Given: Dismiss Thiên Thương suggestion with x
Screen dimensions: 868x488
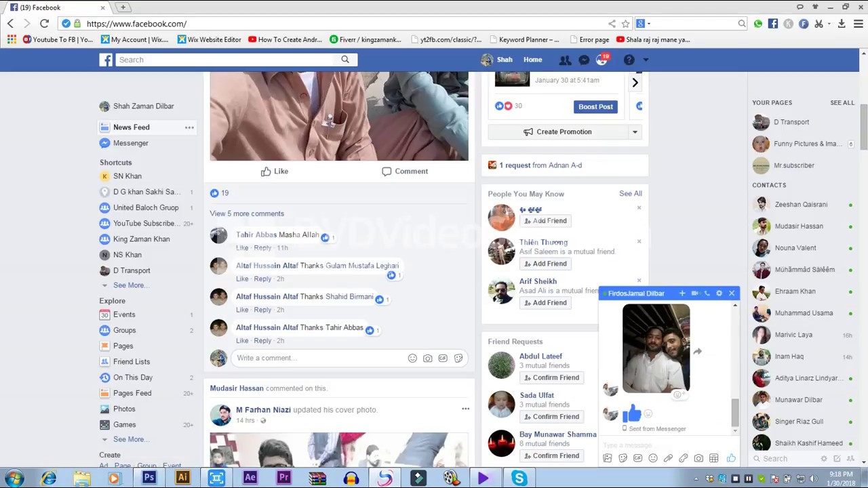Looking at the screenshot, I should point(639,241).
